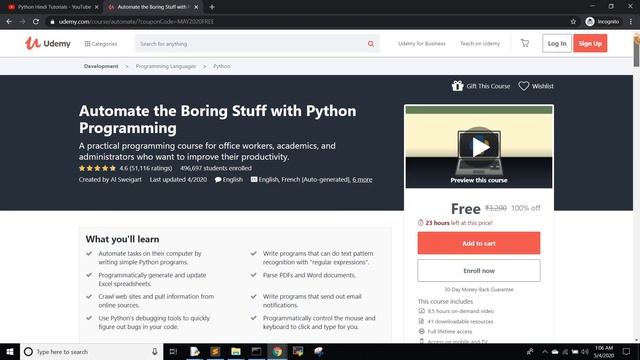
Task: Click the Sign Up button
Action: [x=590, y=43]
